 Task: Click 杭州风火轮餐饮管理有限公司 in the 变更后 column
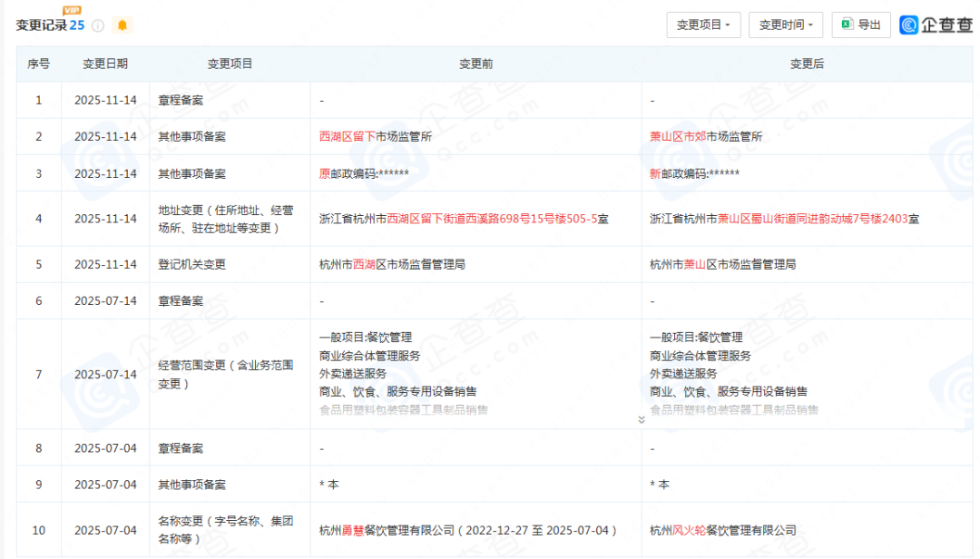click(x=722, y=530)
